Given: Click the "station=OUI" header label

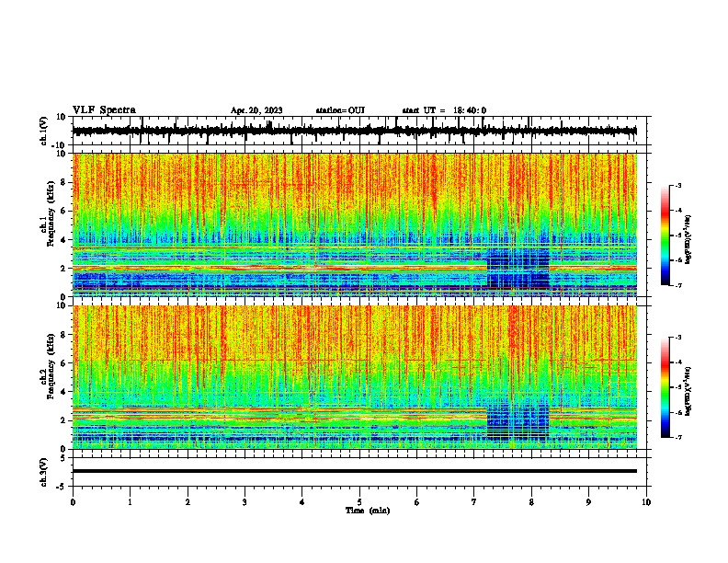Looking at the screenshot, I should 340,110.
